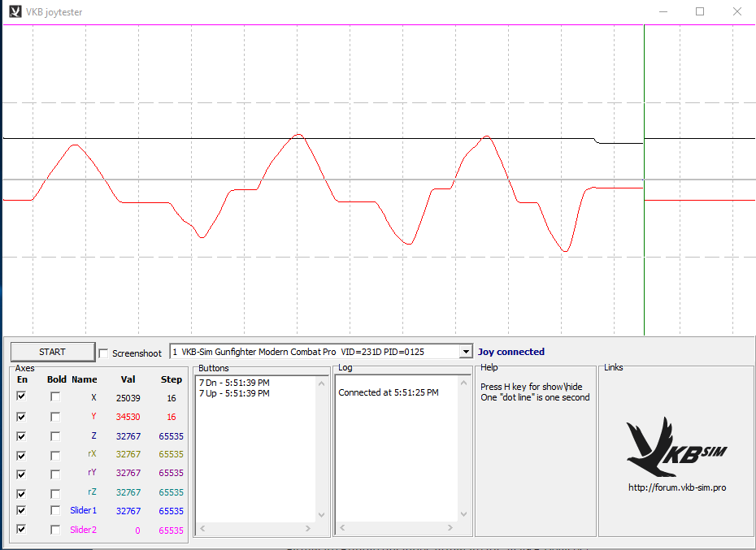Uncheck the Slider2 En checkbox
Screen dimensions: 756x550
(x=22, y=530)
